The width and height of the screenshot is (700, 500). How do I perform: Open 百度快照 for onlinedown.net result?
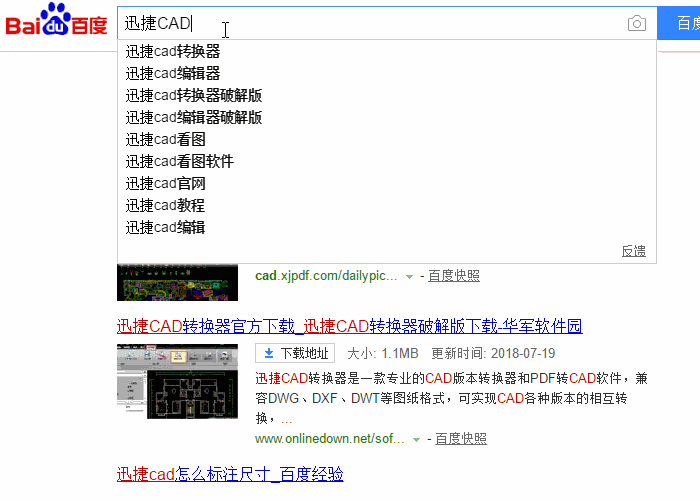pos(461,439)
